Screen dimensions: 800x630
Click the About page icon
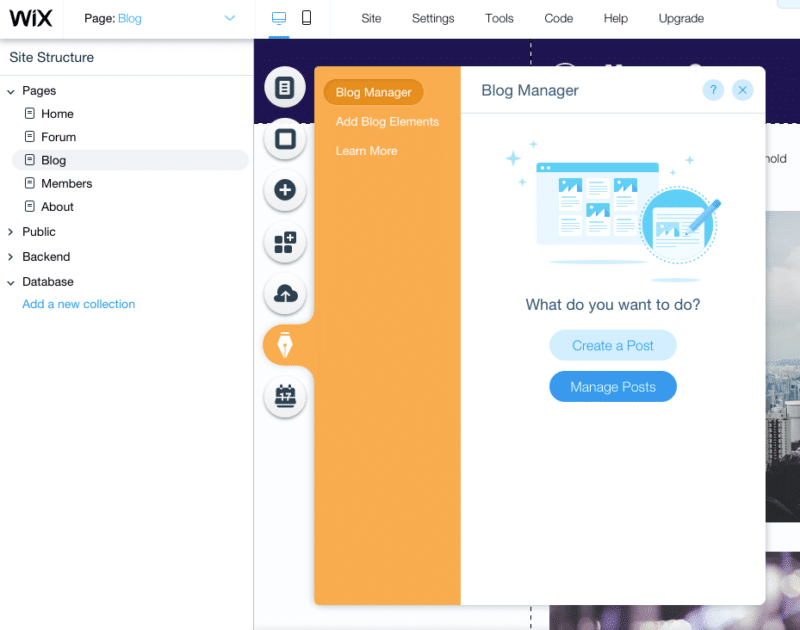click(30, 207)
